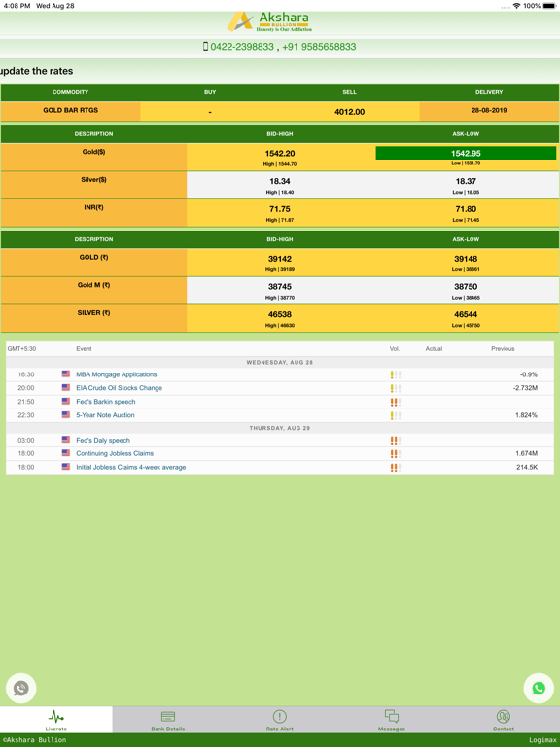
Task: Open Continuing Jobless Claims event
Action: tap(115, 453)
